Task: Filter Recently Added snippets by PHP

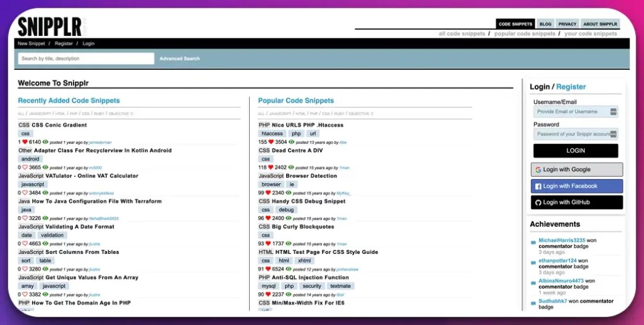Action: (x=74, y=114)
